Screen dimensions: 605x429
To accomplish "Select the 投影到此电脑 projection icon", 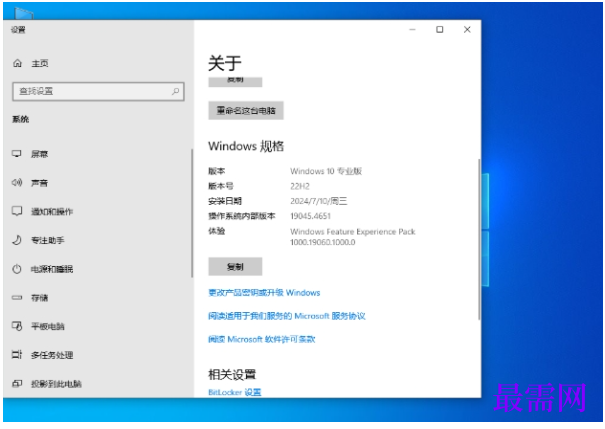I will 17,383.
